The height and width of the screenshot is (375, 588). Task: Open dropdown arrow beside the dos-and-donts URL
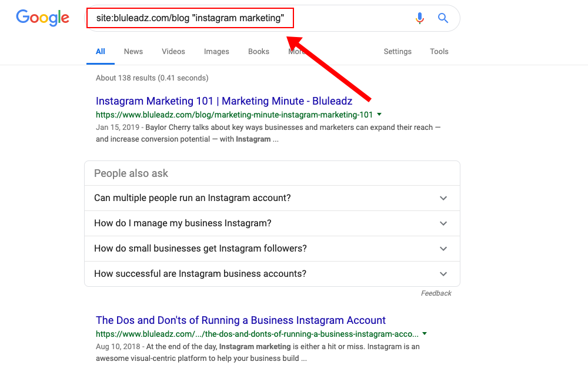[x=425, y=333]
